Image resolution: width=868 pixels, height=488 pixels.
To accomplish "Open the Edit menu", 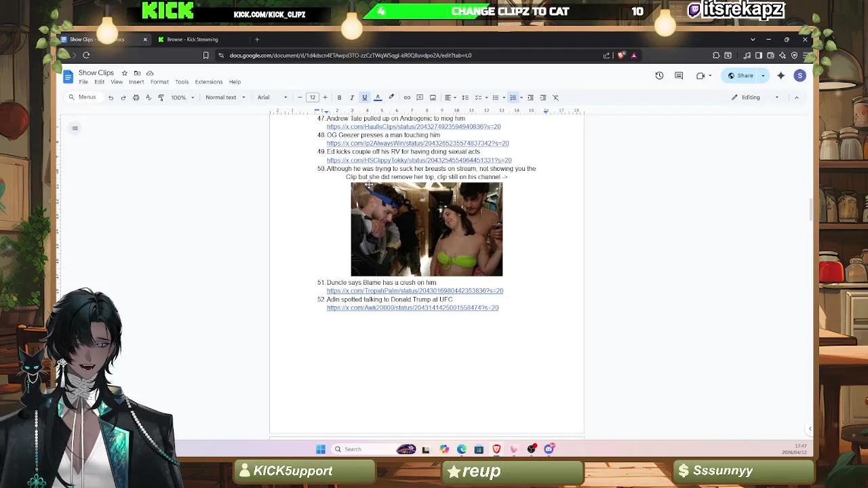I will click(x=99, y=82).
